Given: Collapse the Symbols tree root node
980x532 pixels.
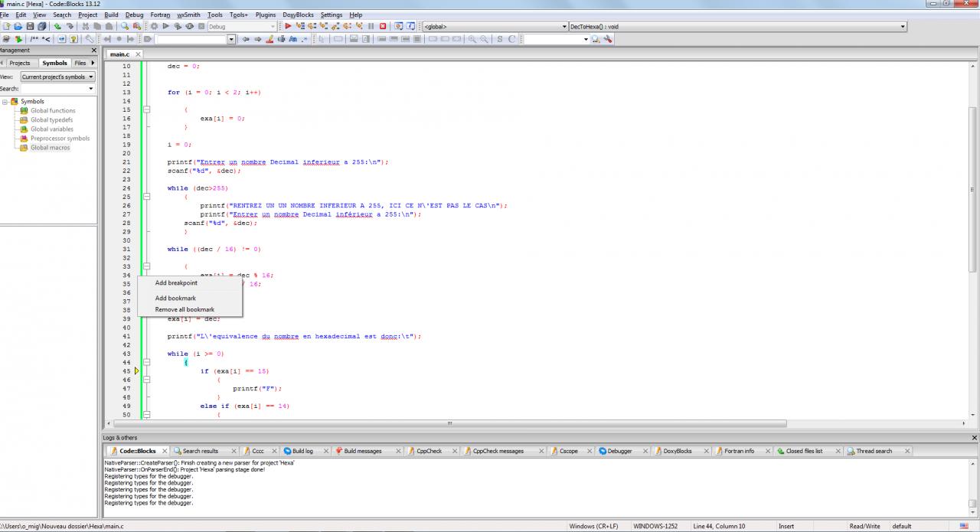Looking at the screenshot, I should coord(5,101).
